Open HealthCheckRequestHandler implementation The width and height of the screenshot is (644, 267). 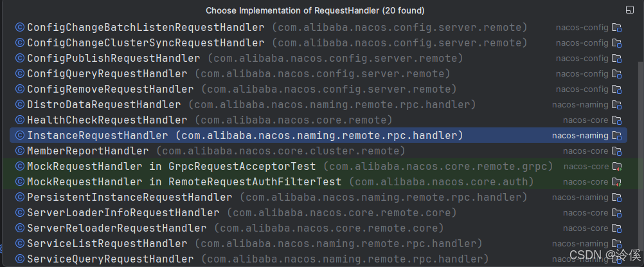point(318,120)
